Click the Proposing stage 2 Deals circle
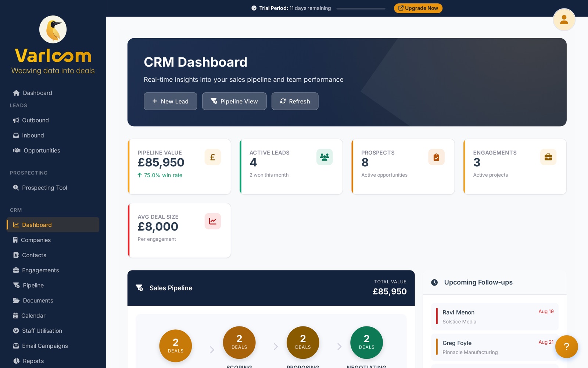Image resolution: width=588 pixels, height=368 pixels. [303, 343]
